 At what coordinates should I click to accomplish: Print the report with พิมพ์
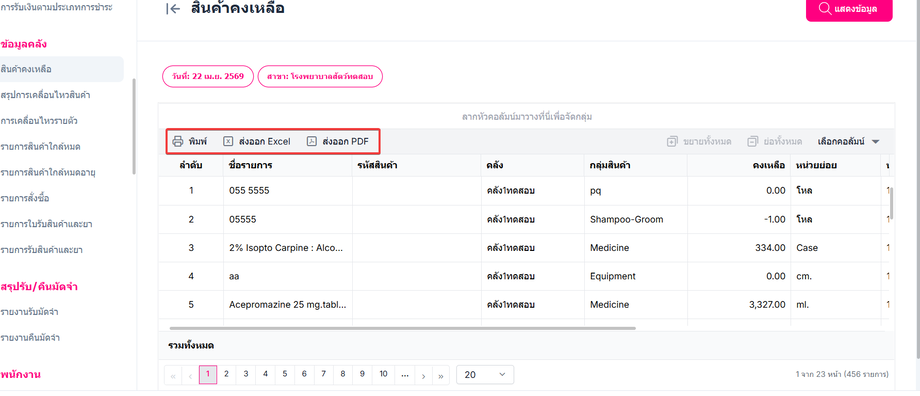[x=190, y=141]
